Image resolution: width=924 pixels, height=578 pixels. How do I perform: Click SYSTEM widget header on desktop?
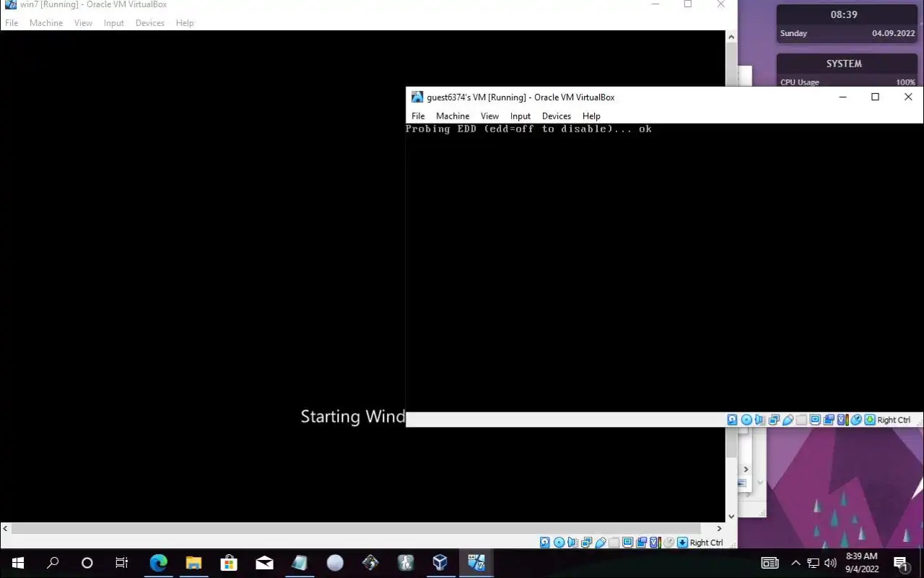point(844,64)
